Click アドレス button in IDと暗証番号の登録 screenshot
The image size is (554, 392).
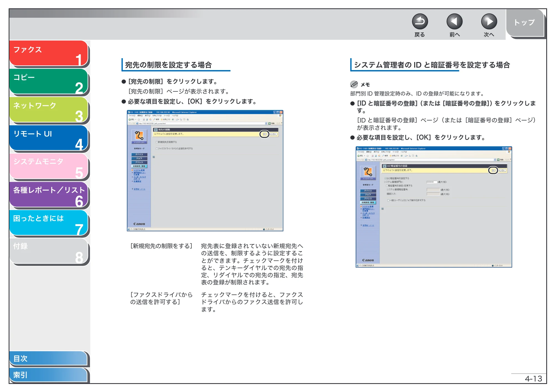point(368,199)
